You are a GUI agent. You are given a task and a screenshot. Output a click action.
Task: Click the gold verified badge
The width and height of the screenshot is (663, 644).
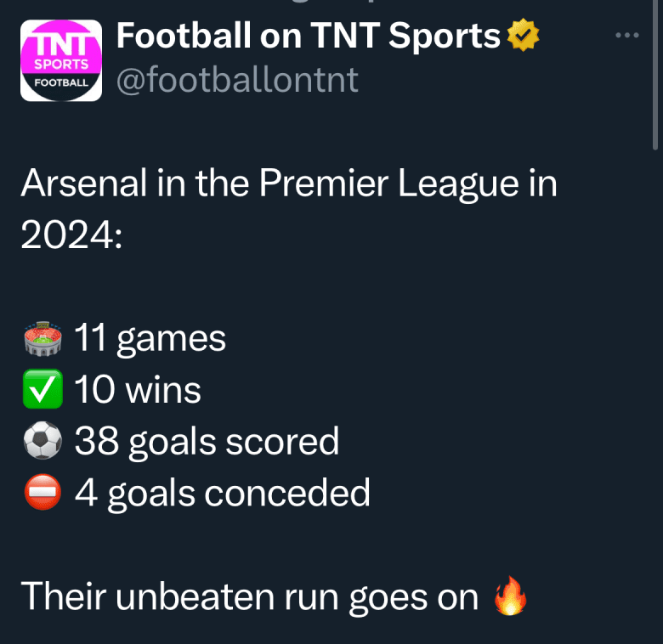click(x=523, y=36)
